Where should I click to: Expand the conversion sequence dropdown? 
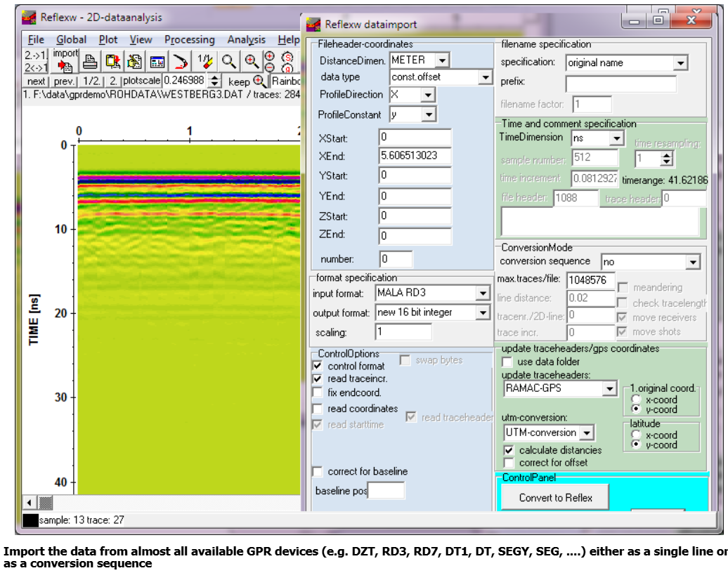click(693, 262)
